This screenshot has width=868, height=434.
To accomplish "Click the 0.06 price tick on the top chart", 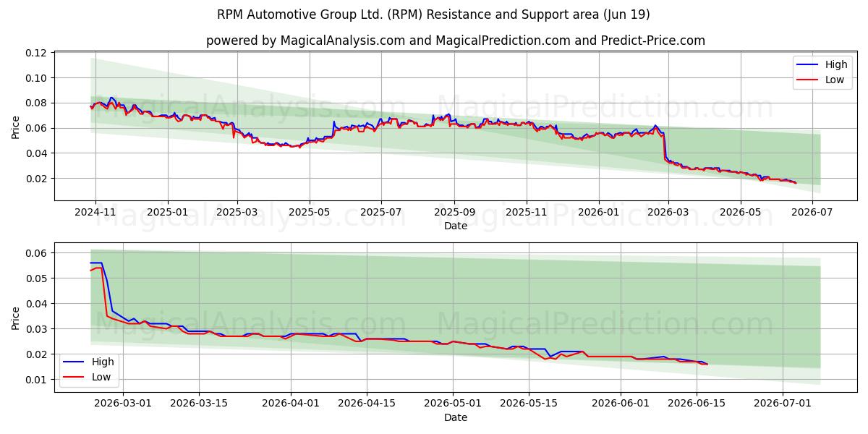I will pyautogui.click(x=35, y=128).
